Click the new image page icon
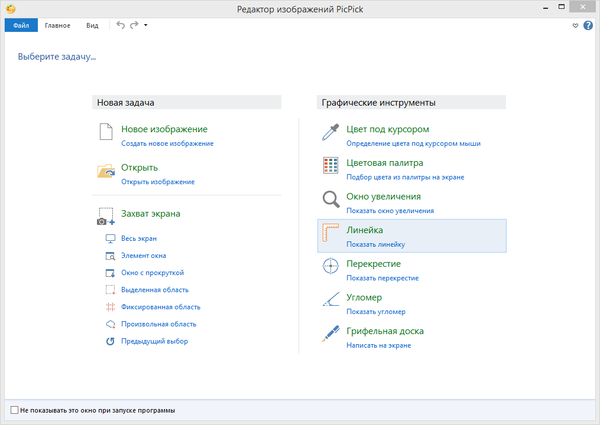 [x=106, y=133]
